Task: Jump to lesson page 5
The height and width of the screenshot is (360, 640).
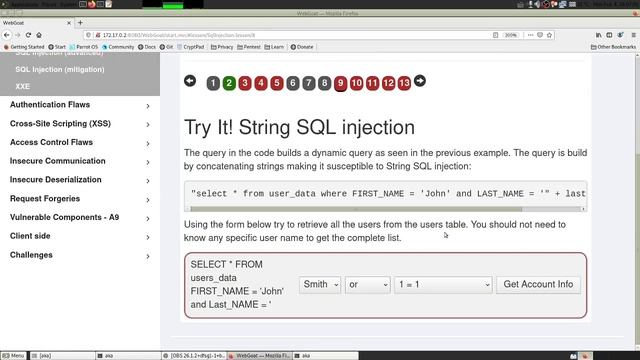Action: pos(277,83)
